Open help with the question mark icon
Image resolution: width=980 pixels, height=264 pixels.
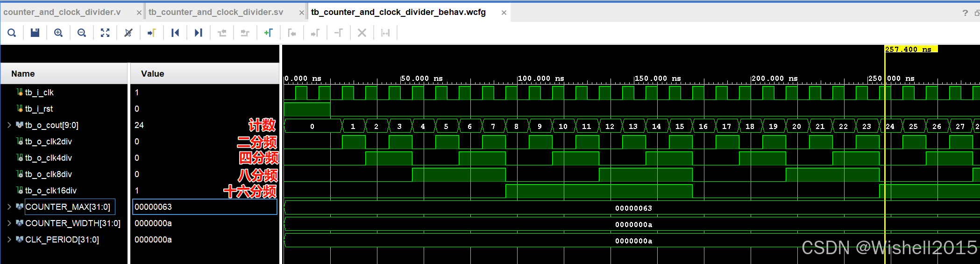pyautogui.click(x=965, y=13)
